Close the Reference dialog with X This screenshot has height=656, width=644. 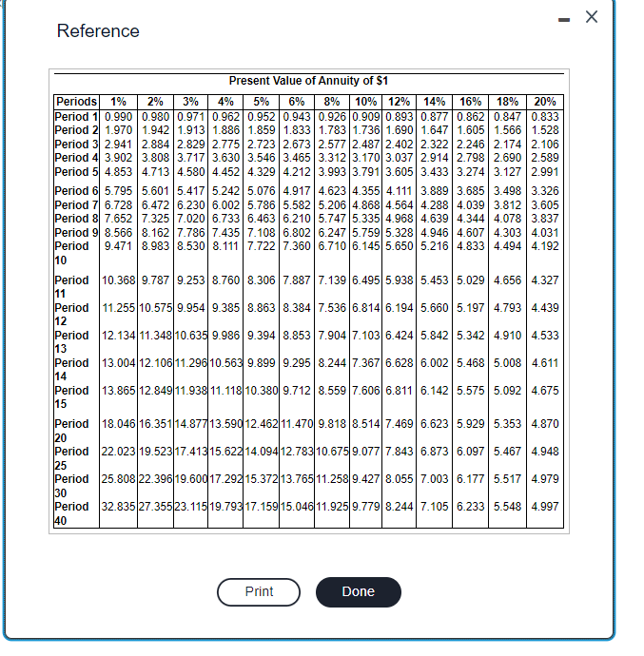[x=592, y=17]
